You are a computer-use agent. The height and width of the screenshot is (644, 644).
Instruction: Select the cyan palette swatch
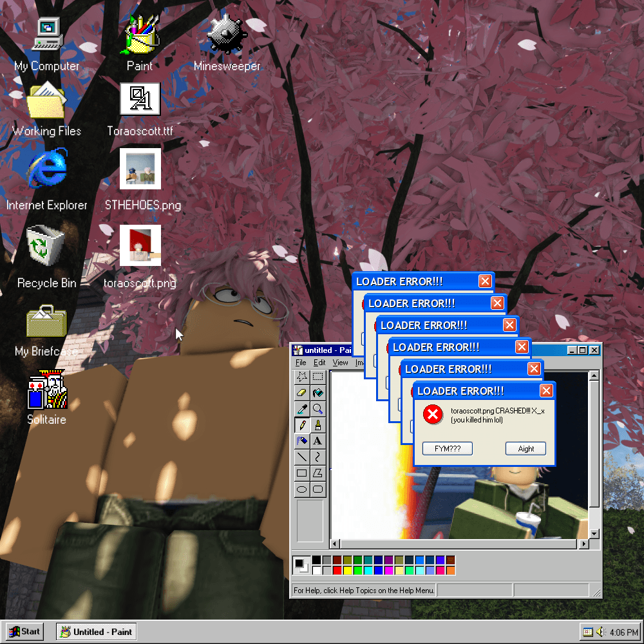[368, 570]
